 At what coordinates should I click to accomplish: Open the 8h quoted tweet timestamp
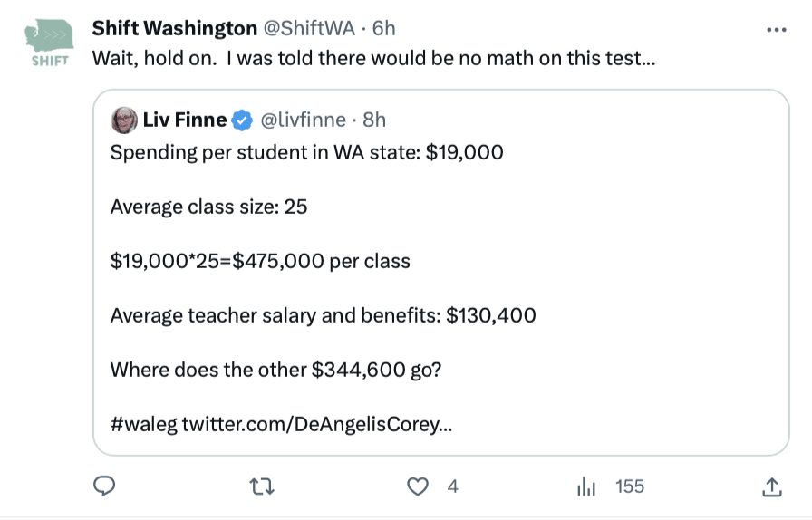click(x=374, y=120)
